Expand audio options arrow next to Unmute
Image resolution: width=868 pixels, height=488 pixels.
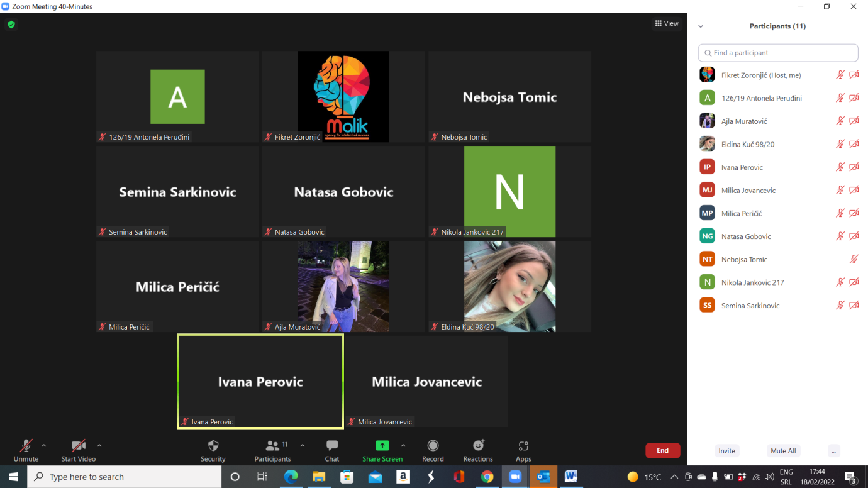coord(44,446)
